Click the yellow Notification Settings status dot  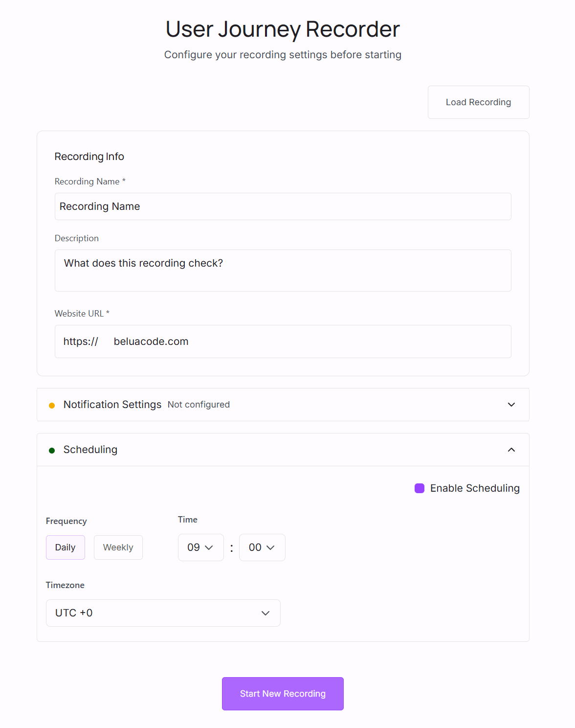[52, 405]
